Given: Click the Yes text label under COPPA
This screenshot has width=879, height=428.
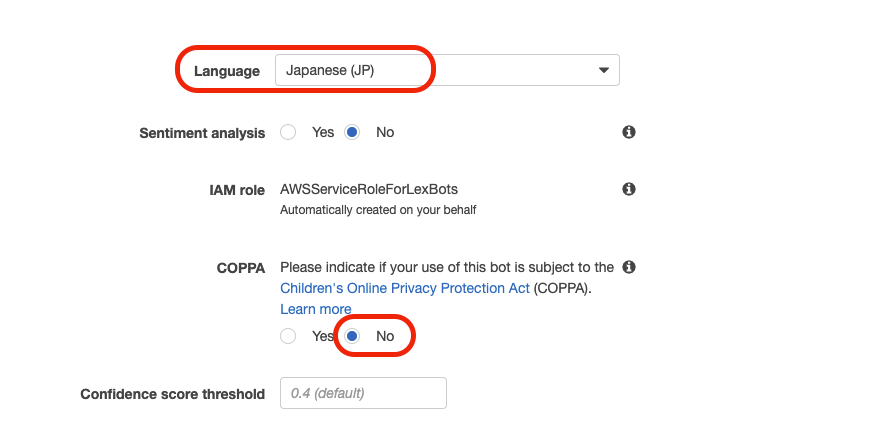Looking at the screenshot, I should coord(322,336).
